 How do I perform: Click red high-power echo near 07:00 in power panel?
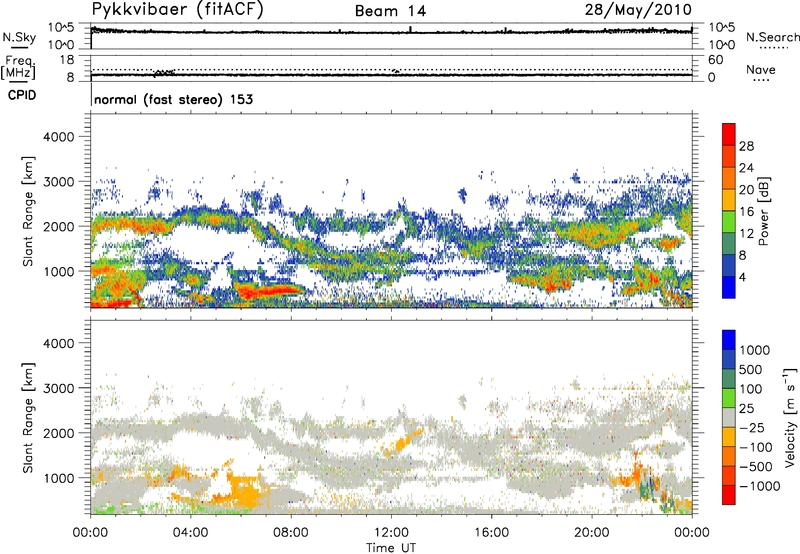pos(268,292)
